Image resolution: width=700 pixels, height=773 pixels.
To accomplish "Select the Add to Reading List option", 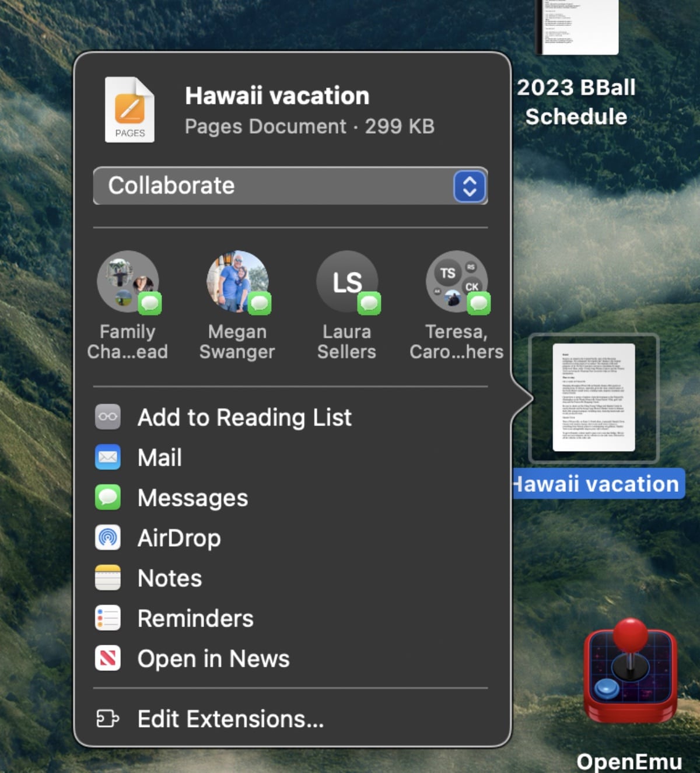I will (244, 417).
